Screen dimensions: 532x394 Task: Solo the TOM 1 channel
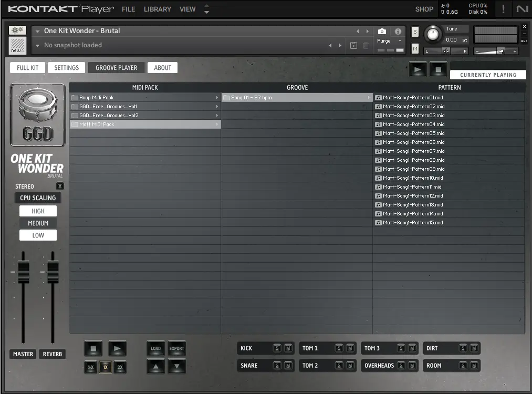[339, 348]
